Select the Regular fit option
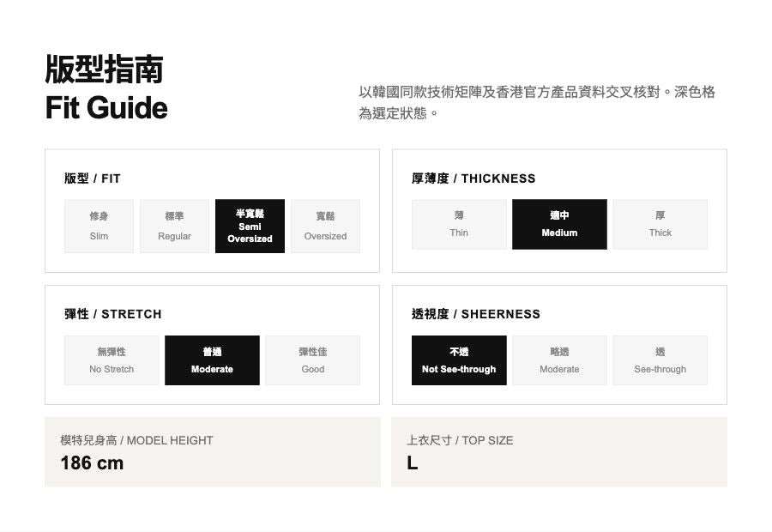772x532 pixels. (174, 227)
